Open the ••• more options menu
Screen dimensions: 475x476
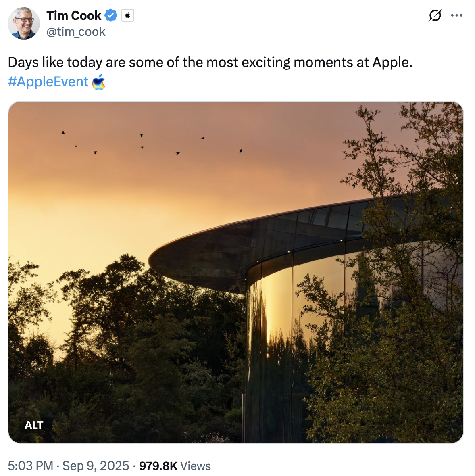tap(457, 15)
